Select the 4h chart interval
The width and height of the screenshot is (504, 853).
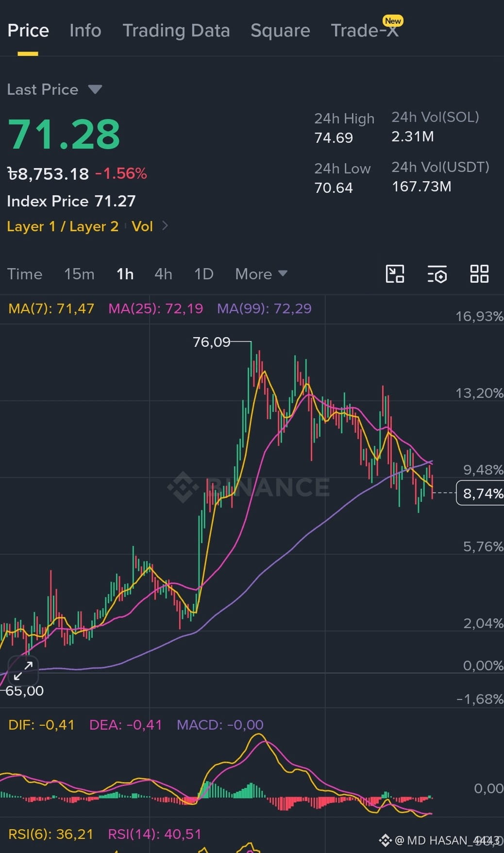(x=163, y=274)
